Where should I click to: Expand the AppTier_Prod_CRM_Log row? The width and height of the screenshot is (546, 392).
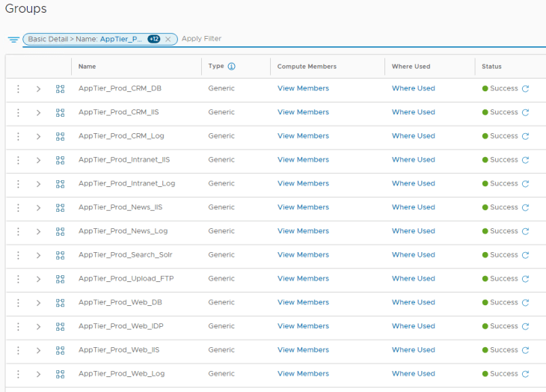pos(38,136)
